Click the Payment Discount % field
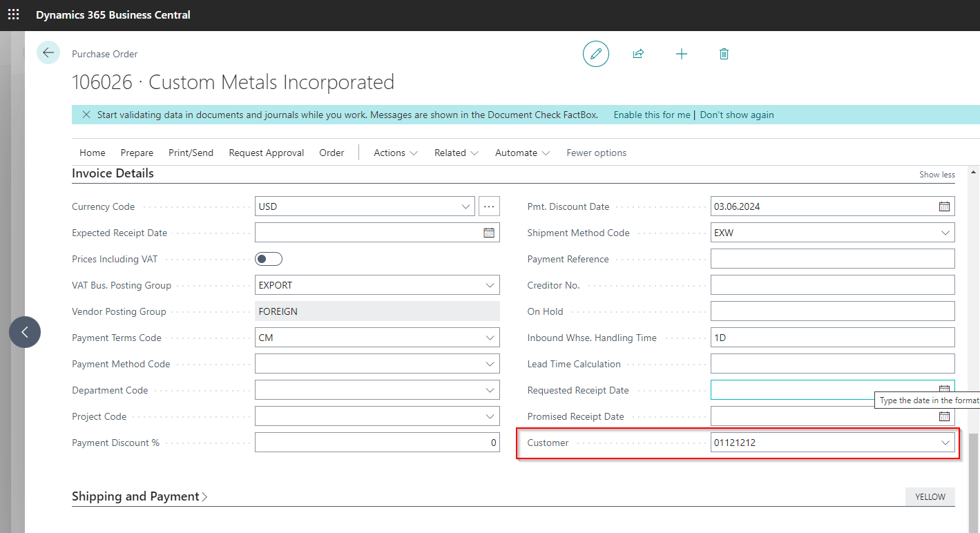This screenshot has height=533, width=980. (x=377, y=443)
